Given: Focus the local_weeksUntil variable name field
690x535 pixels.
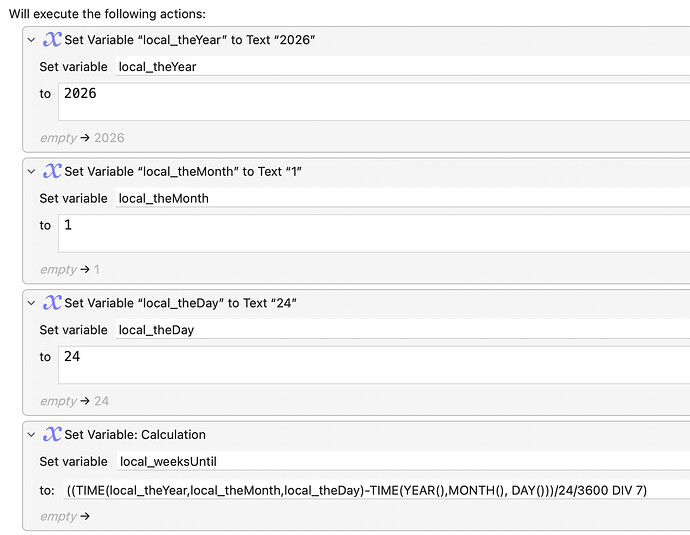Looking at the screenshot, I should point(400,461).
